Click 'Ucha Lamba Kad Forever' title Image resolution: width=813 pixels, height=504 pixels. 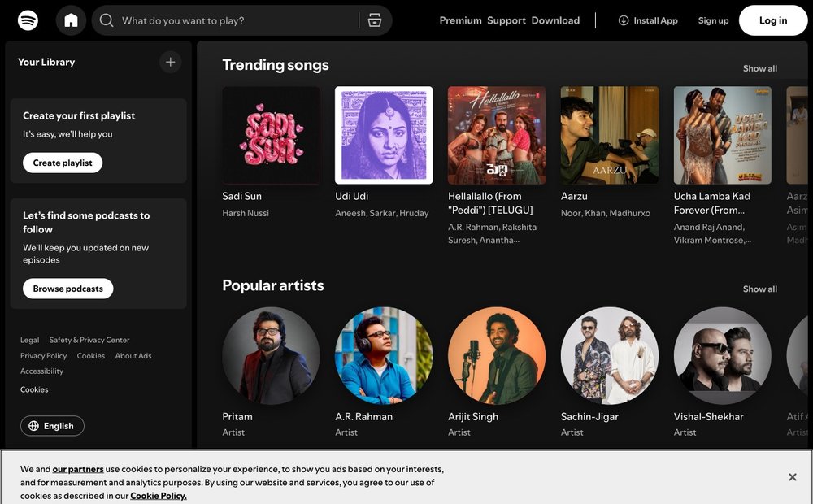coord(712,203)
